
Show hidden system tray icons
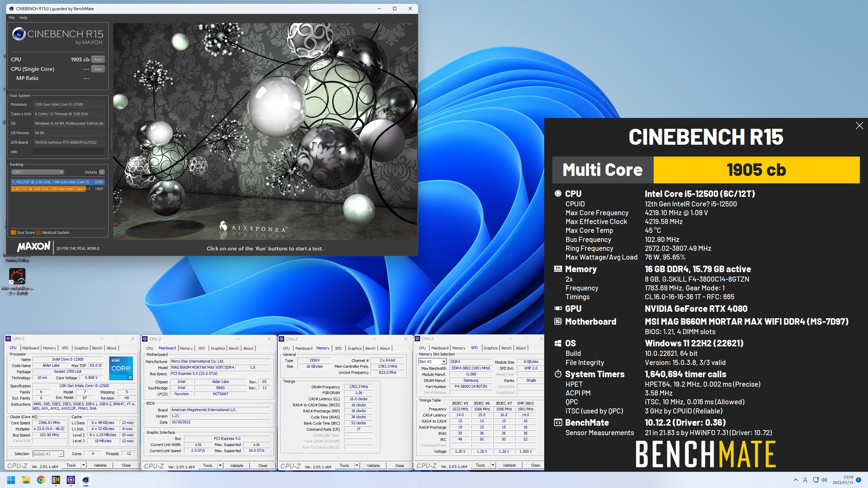point(796,480)
